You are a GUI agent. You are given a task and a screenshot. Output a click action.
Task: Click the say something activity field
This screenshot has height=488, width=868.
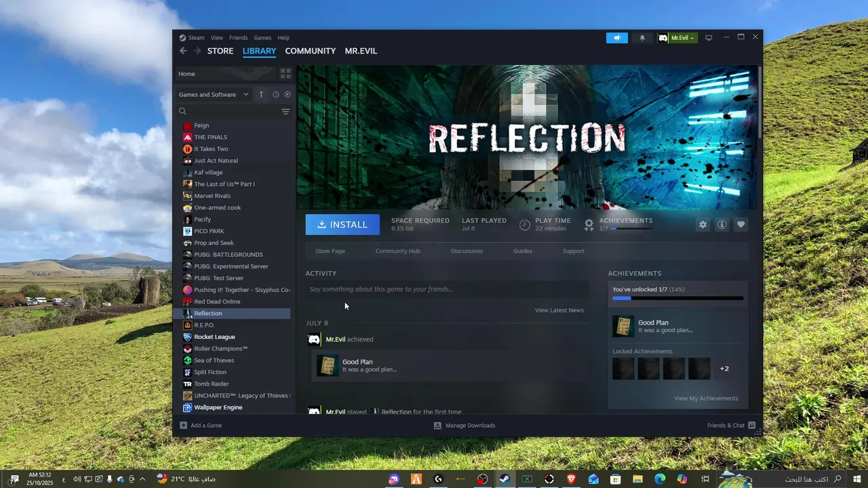447,289
